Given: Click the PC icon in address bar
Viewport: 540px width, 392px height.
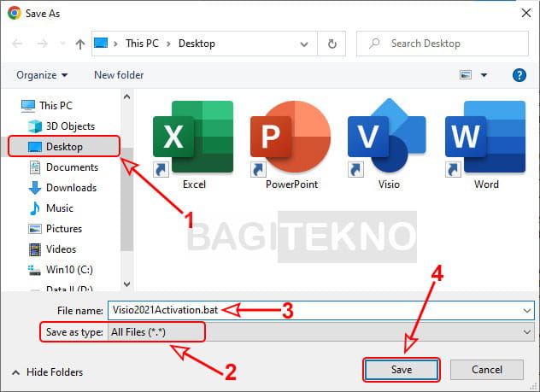Looking at the screenshot, I should coord(101,43).
